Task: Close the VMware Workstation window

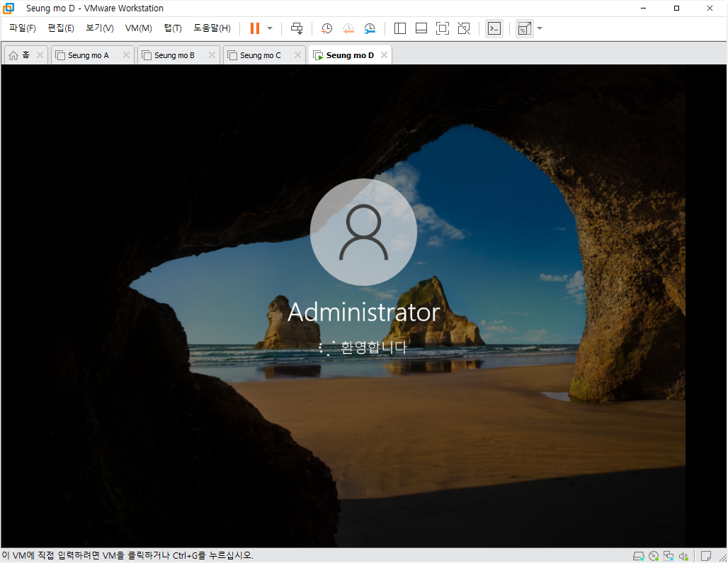Action: coord(710,8)
